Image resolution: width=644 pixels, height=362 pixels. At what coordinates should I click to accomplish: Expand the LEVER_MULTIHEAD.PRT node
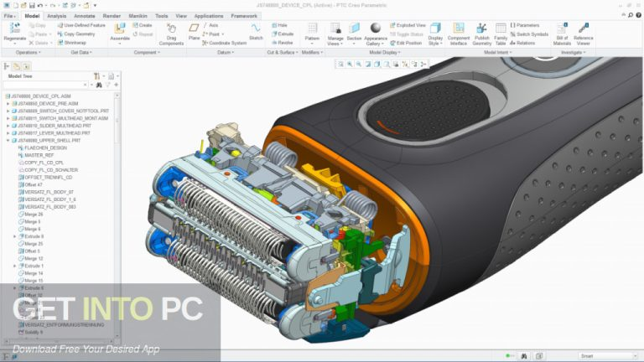coord(8,133)
